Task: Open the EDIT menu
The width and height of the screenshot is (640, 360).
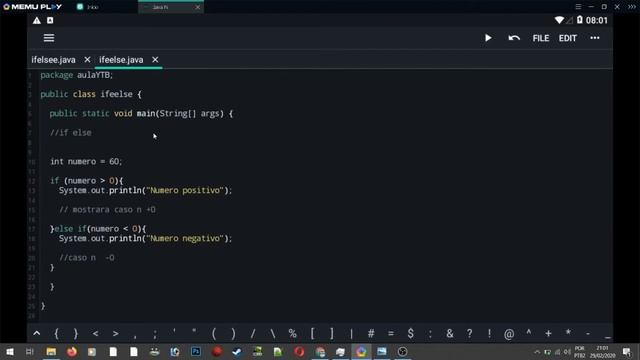Action: pyautogui.click(x=567, y=38)
